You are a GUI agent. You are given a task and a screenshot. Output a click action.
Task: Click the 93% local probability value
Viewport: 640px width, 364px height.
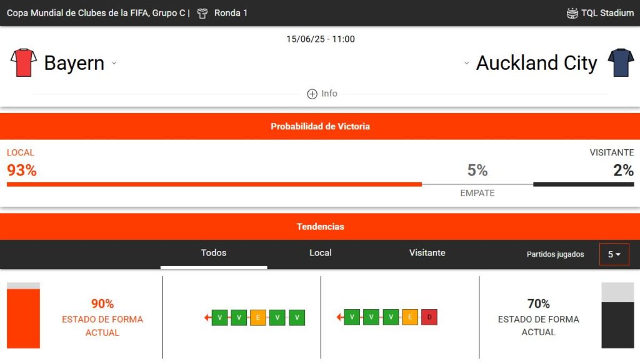[x=22, y=170]
